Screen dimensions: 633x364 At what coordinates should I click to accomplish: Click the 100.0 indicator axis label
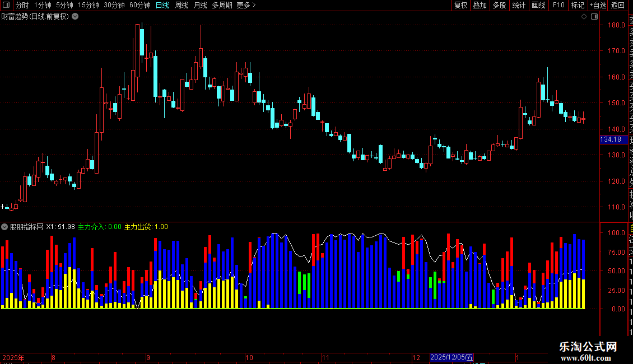[x=616, y=233]
